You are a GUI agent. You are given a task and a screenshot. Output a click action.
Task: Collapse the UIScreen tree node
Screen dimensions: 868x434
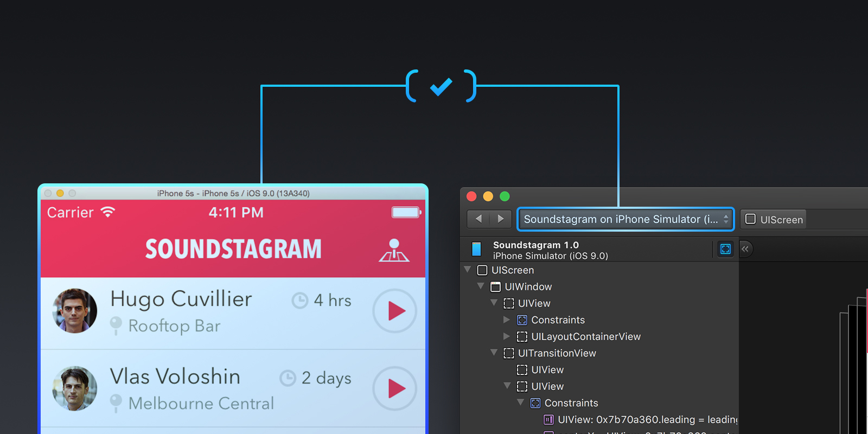pos(468,270)
